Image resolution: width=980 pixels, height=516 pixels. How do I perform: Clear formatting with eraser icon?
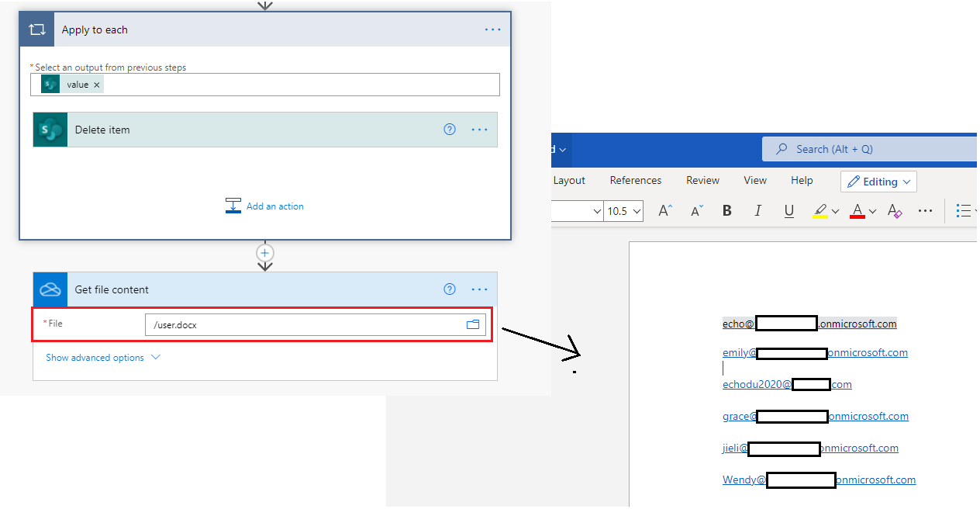tap(895, 210)
